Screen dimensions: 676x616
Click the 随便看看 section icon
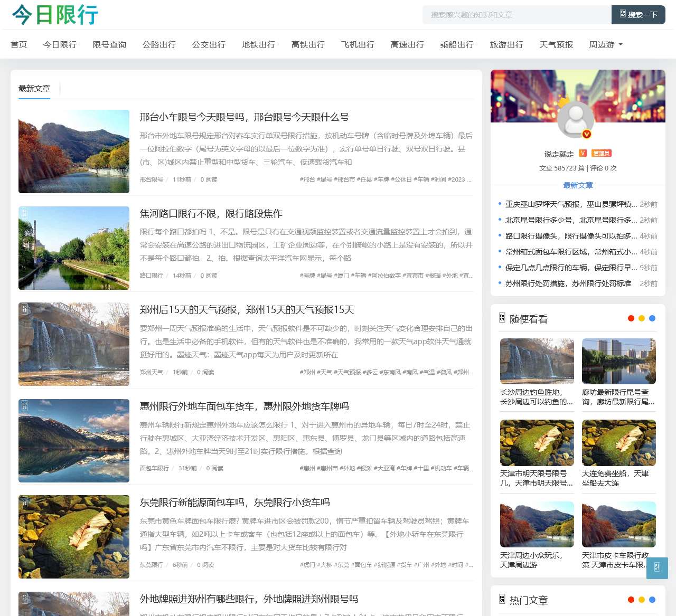pyautogui.click(x=502, y=318)
